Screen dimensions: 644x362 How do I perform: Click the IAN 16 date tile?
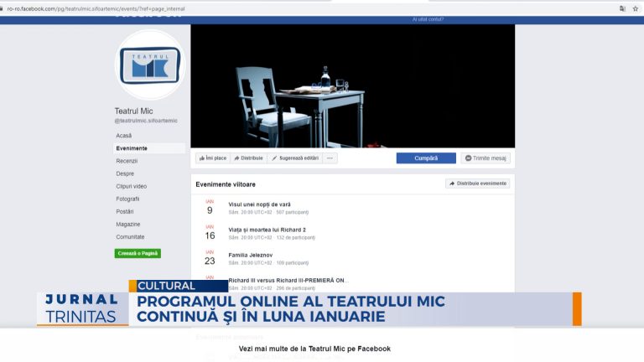210,233
